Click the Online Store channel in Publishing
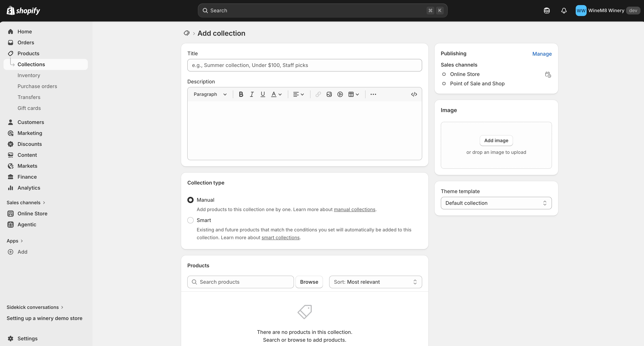The height and width of the screenshot is (346, 644). point(465,74)
